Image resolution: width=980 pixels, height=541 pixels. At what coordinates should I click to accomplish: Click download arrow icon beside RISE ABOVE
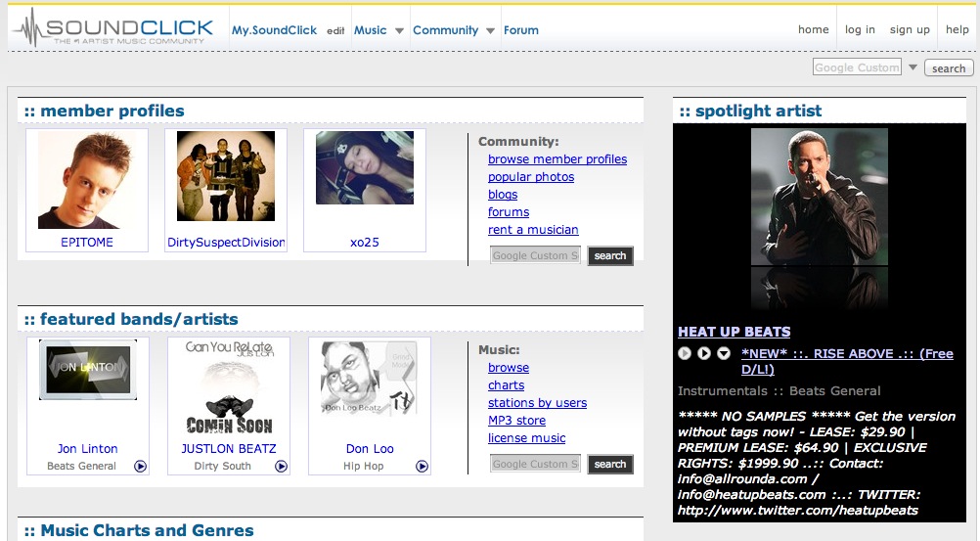[x=724, y=353]
